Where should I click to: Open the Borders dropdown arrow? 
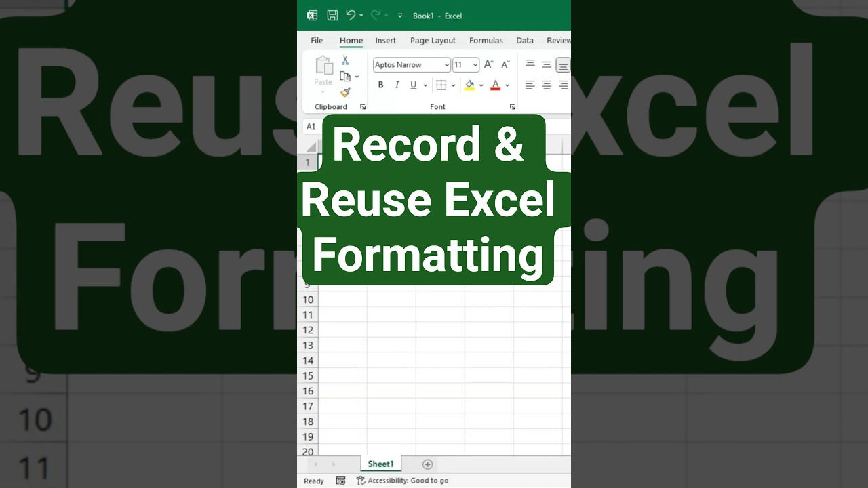tap(453, 85)
